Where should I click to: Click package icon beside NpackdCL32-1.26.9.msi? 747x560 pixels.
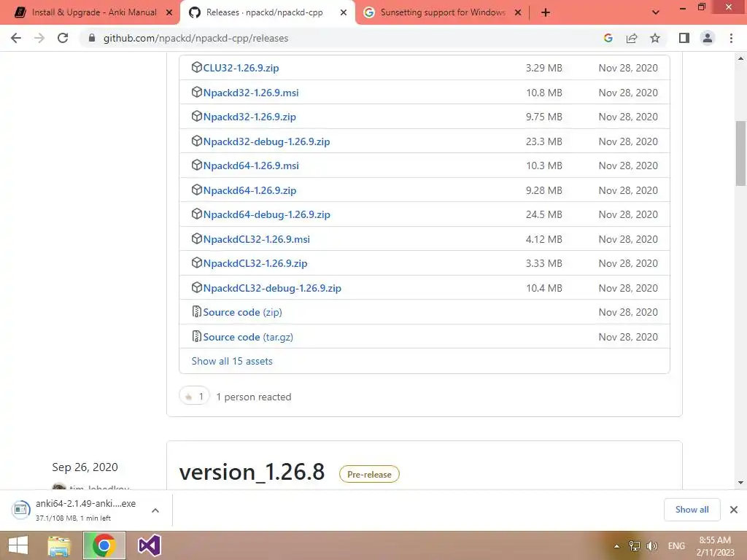click(x=197, y=238)
